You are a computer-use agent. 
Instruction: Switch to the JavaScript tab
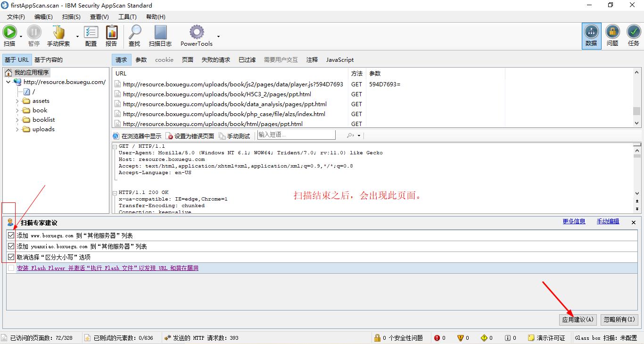point(340,60)
